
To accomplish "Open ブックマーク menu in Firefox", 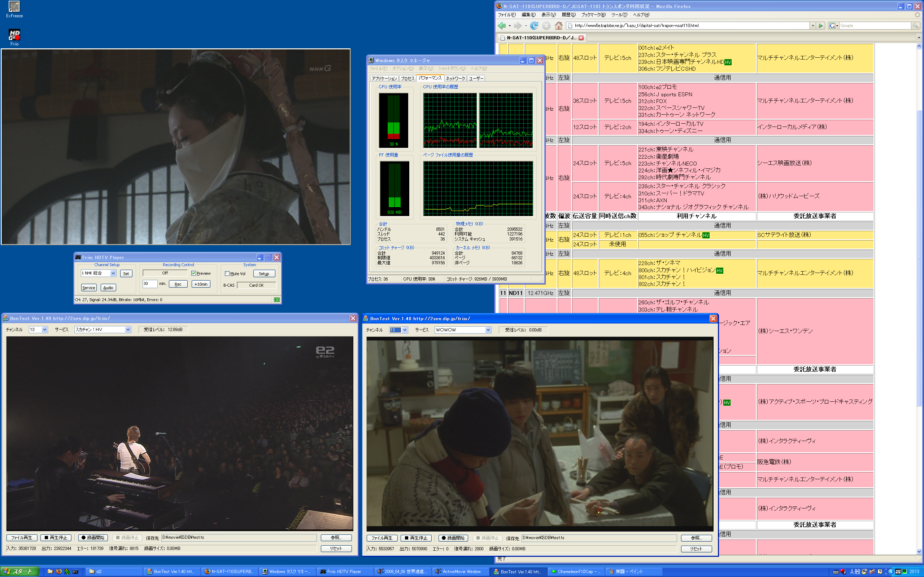I will pyautogui.click(x=593, y=15).
